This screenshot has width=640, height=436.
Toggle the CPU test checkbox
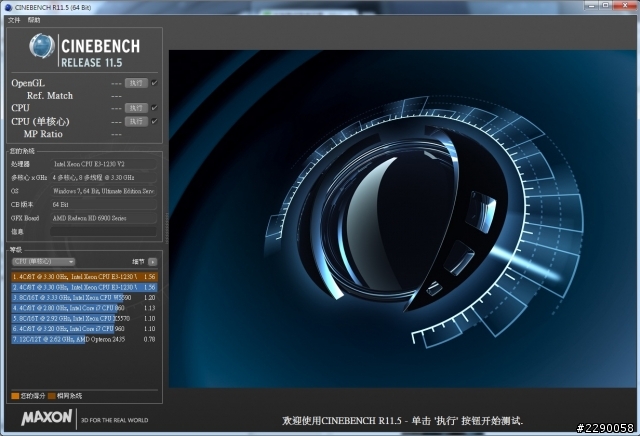(154, 108)
